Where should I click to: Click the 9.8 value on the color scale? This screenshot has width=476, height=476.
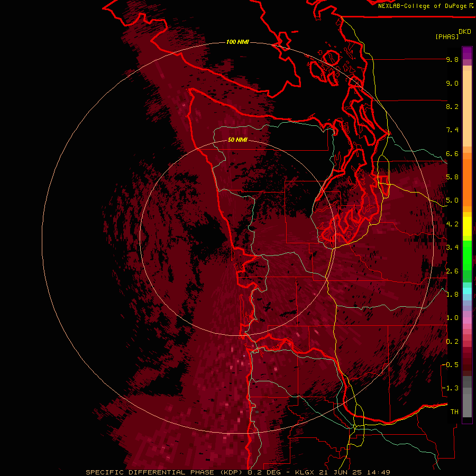point(452,59)
